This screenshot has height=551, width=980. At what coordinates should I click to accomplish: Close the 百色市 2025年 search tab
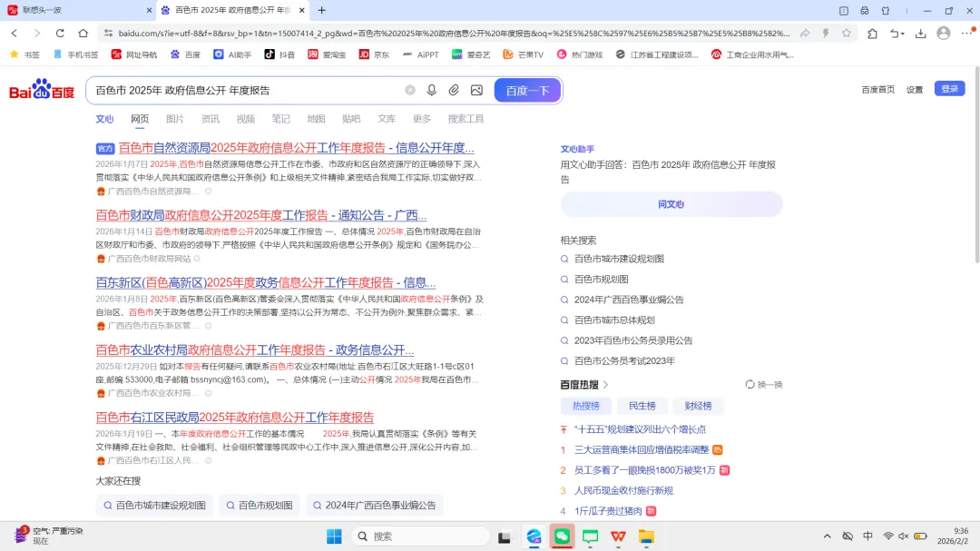pyautogui.click(x=302, y=10)
